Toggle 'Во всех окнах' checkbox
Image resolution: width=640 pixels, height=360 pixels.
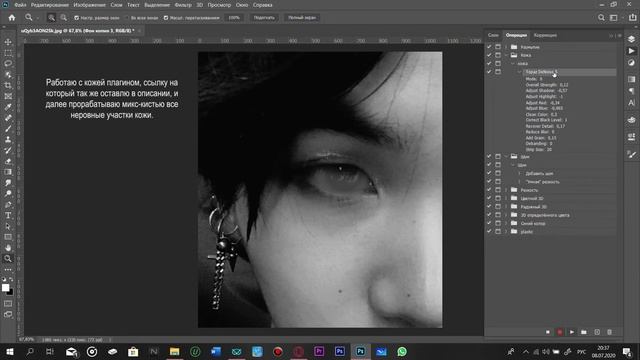pos(127,18)
